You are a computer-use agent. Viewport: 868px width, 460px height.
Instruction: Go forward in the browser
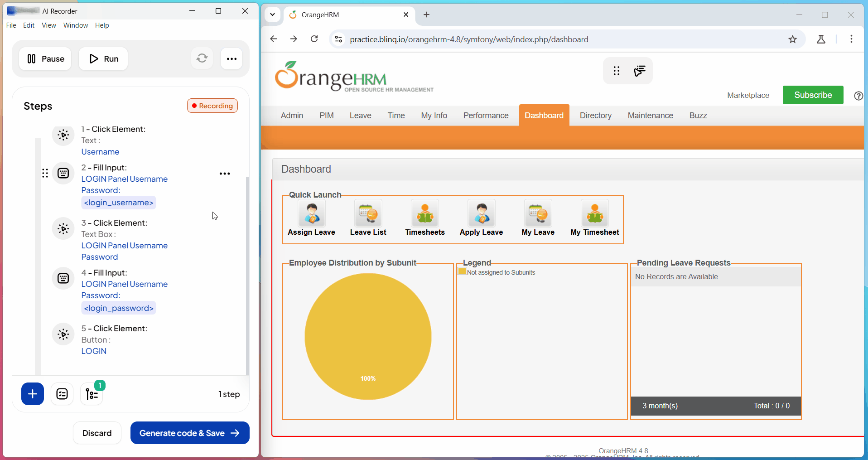[x=294, y=39]
